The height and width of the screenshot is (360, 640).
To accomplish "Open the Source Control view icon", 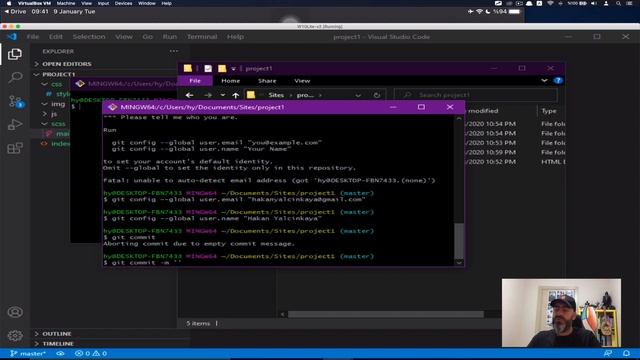I will (15, 101).
